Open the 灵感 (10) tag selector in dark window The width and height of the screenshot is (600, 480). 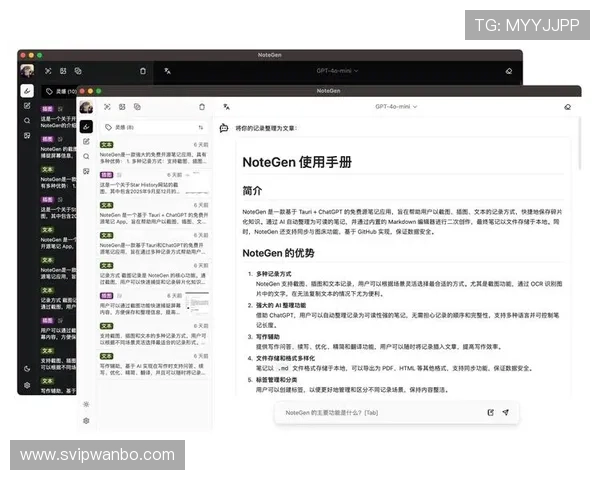click(59, 91)
